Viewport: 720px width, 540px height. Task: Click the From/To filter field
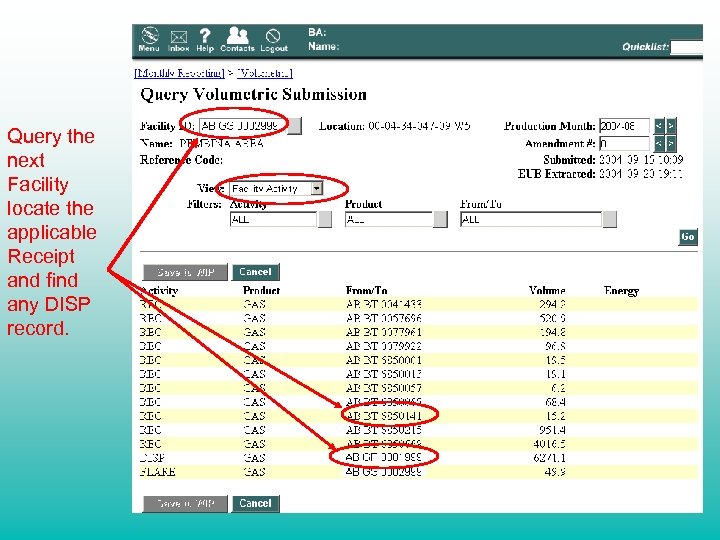pos(531,219)
